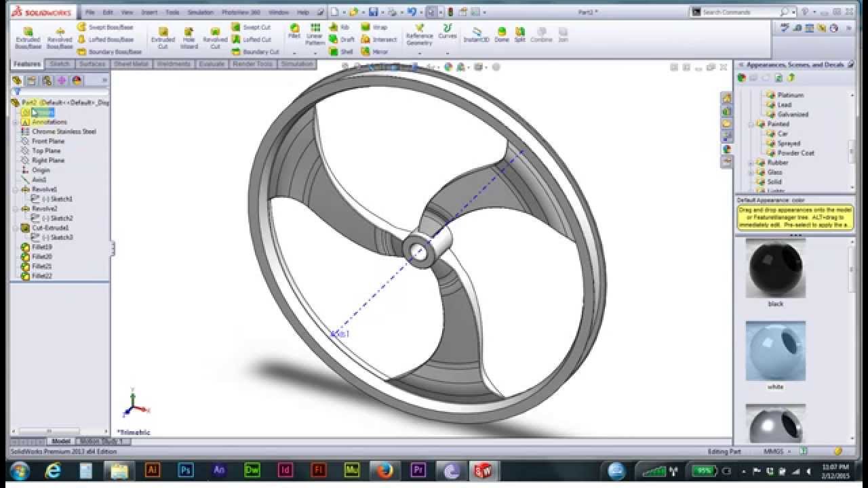The width and height of the screenshot is (868, 488).
Task: Choose the Swept Cut command
Action: point(251,27)
